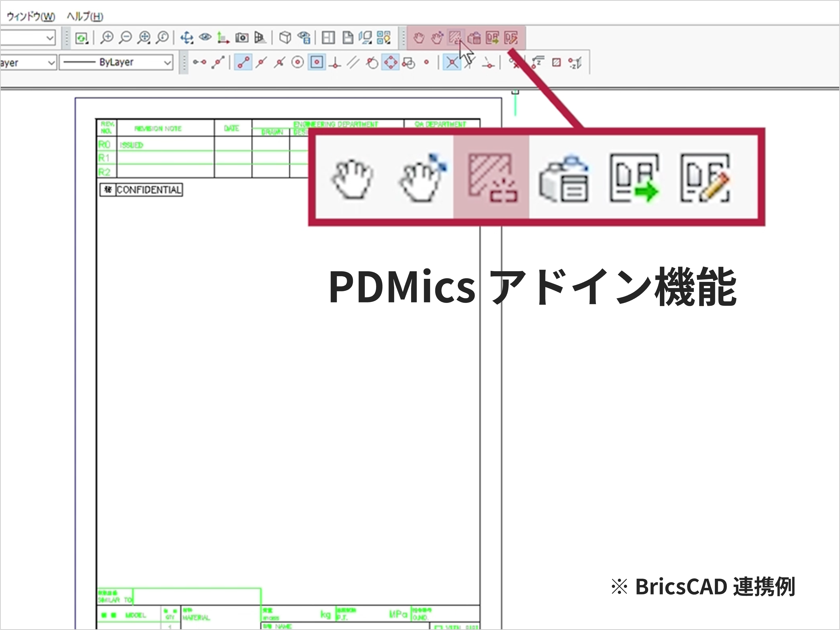This screenshot has height=630, width=840.
Task: Click the hatch snap square icon
Action: 556,62
